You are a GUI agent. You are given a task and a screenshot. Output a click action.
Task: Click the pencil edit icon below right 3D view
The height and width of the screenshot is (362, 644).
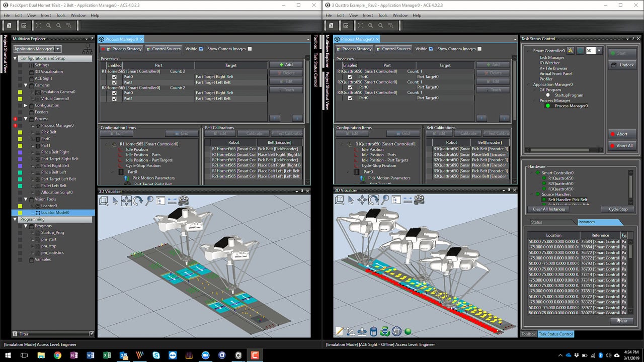point(339,331)
